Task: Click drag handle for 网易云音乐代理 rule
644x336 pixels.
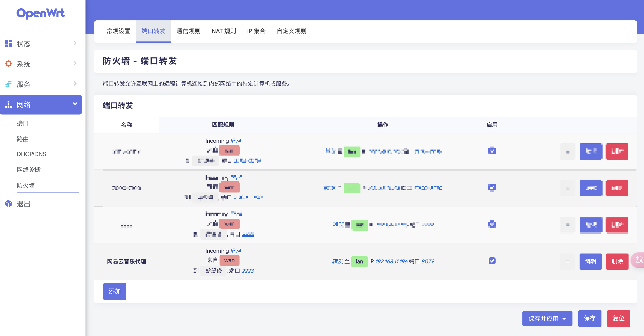Action: tap(568, 262)
